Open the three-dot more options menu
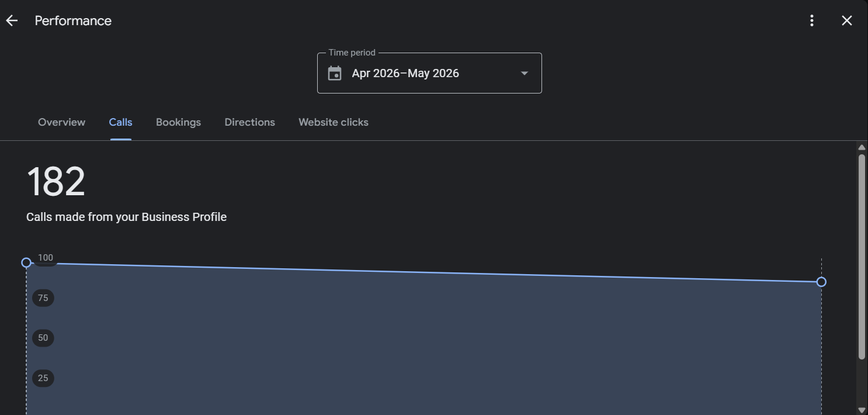This screenshot has height=415, width=868. (812, 20)
